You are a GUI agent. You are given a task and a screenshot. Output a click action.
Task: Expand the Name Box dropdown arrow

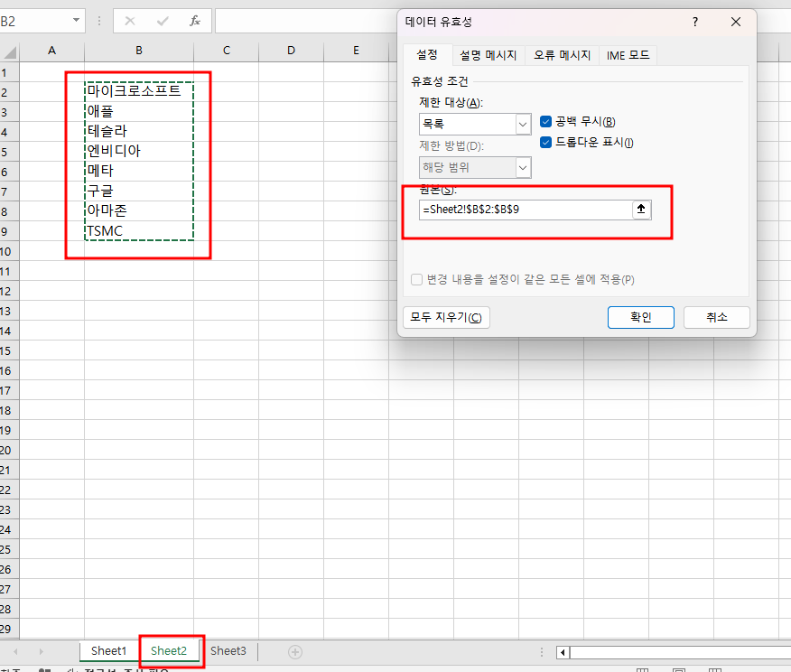(x=76, y=21)
